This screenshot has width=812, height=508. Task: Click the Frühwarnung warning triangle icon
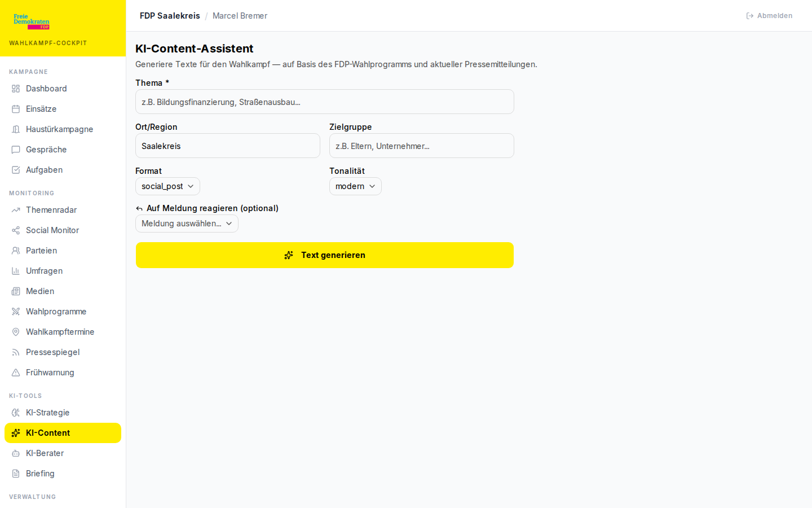coord(16,373)
